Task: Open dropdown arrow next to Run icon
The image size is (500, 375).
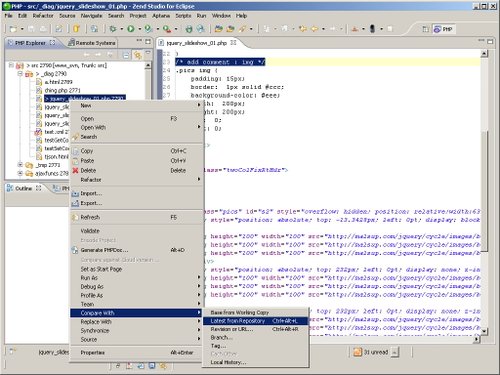Action: click(140, 29)
